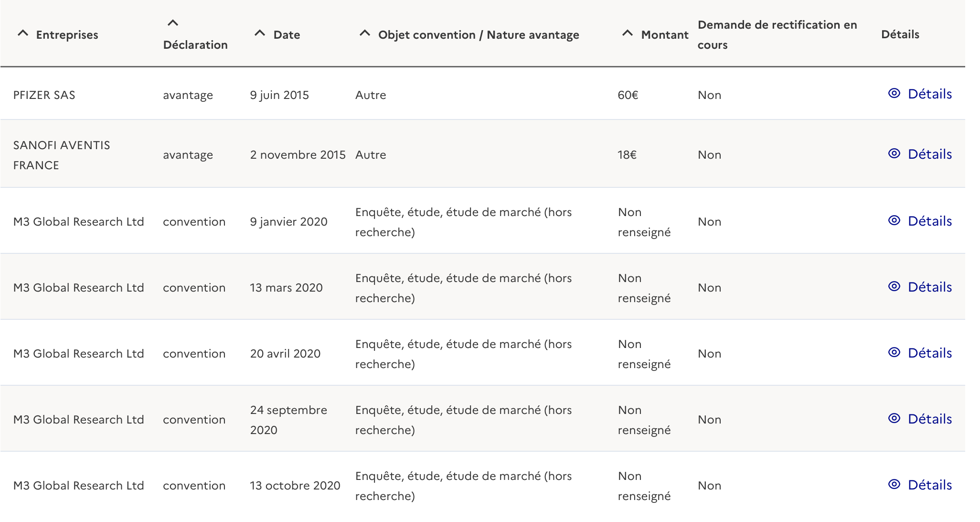Click rectification value Non in 24 septembre row
Viewport: 980px width, 522px height.
[x=709, y=420]
